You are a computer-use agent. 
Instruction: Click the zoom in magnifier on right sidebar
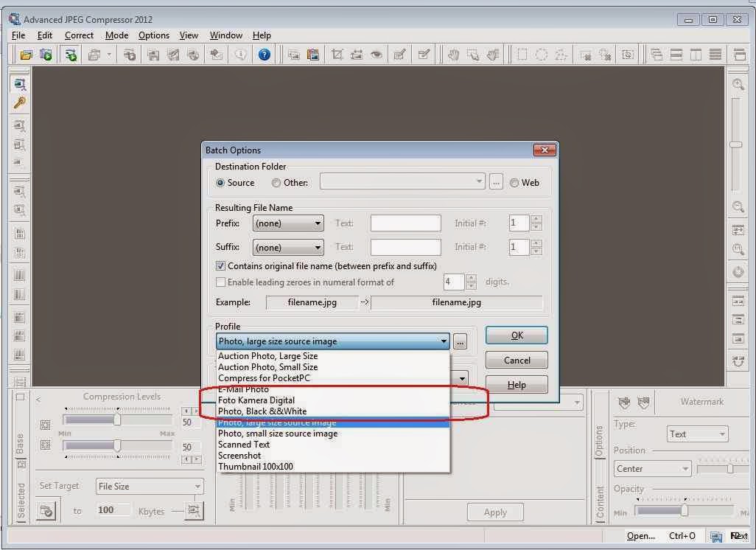738,85
